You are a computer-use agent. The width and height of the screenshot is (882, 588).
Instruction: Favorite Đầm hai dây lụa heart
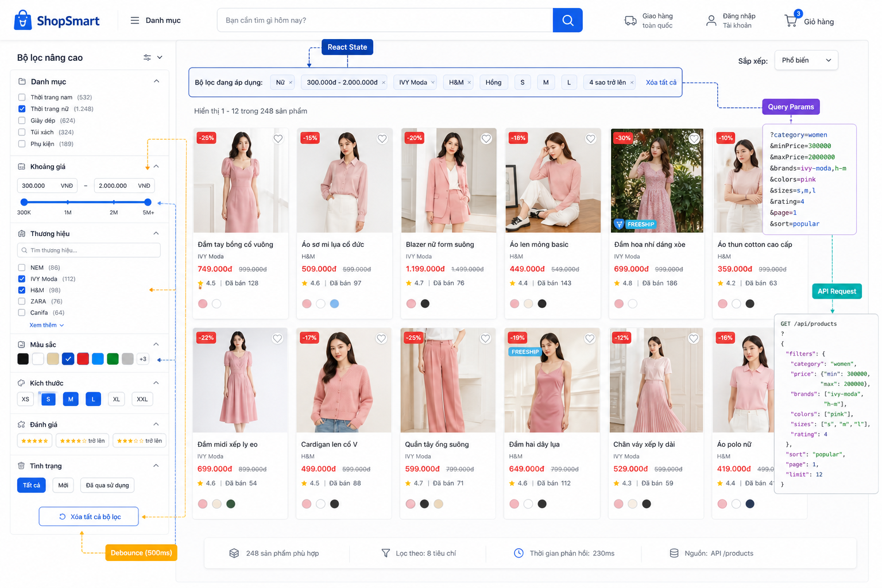coord(590,339)
